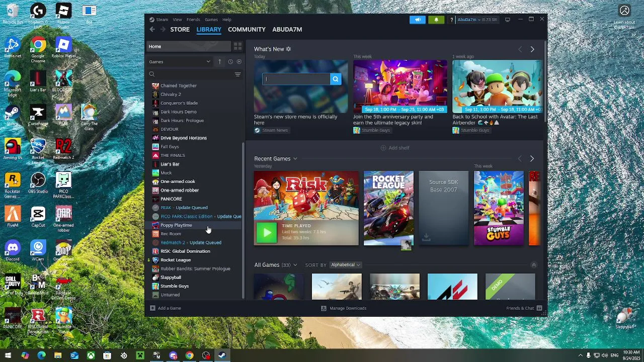Go back with the Steam back arrow

tap(152, 30)
